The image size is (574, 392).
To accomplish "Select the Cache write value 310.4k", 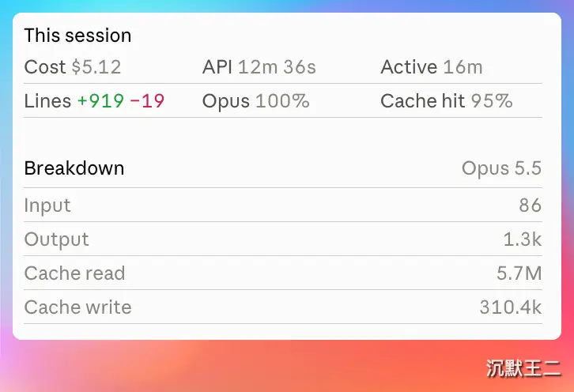I will point(511,307).
